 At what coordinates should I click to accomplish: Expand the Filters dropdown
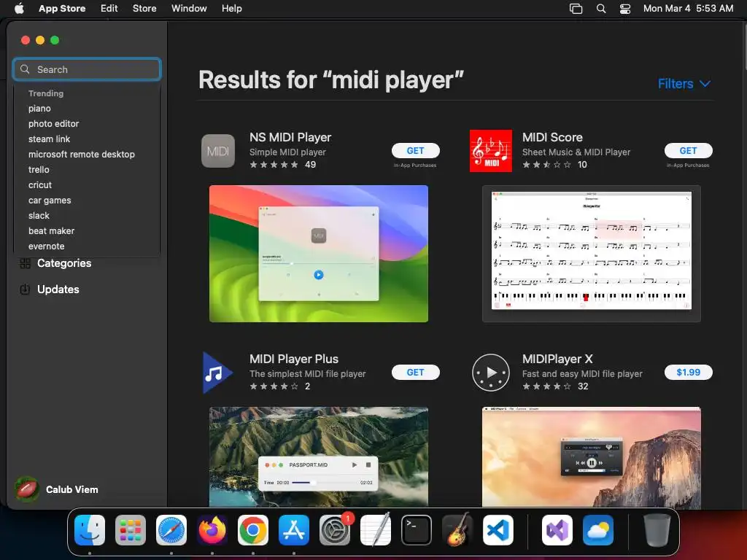tap(684, 84)
